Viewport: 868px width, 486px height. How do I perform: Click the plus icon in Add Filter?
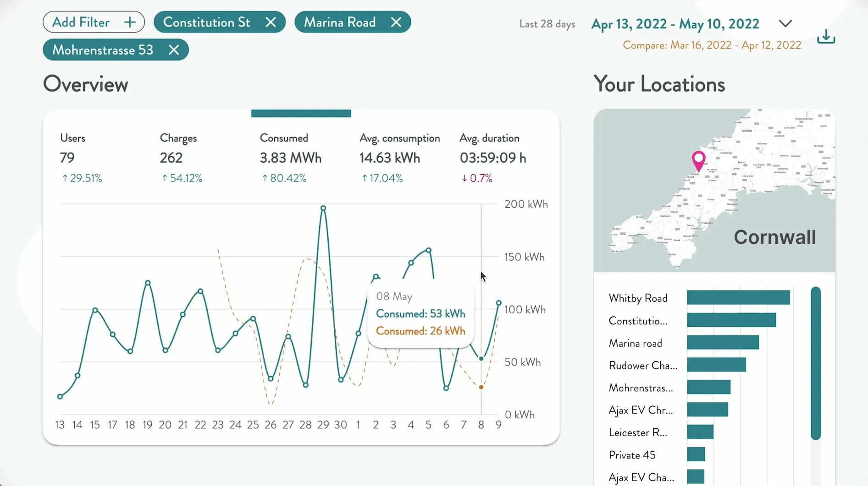(130, 22)
